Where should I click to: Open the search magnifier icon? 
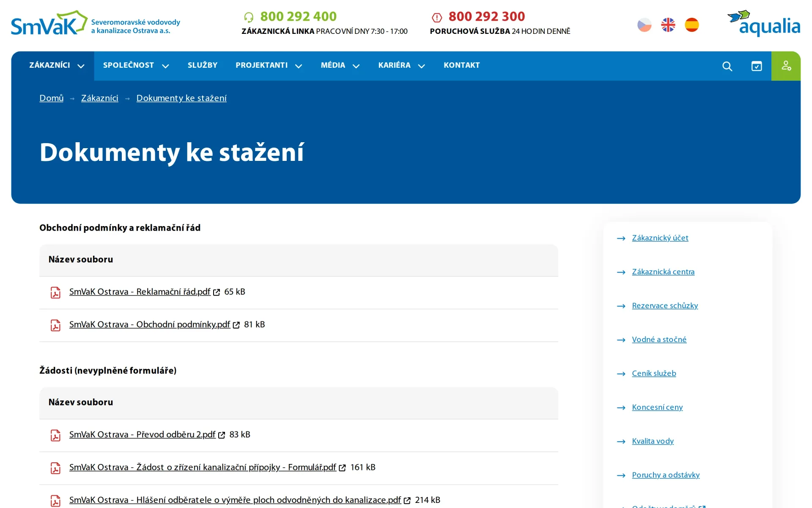[727, 66]
